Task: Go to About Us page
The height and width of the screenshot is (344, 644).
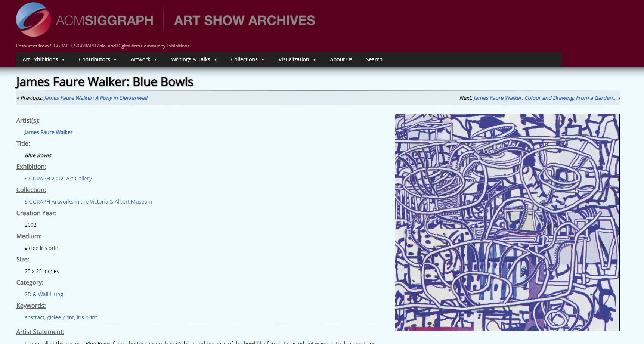Action: pyautogui.click(x=341, y=59)
